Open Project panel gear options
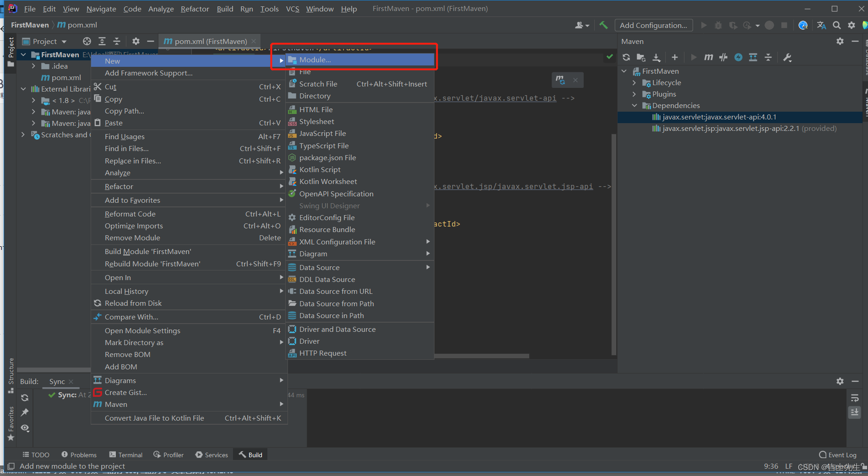 136,41
